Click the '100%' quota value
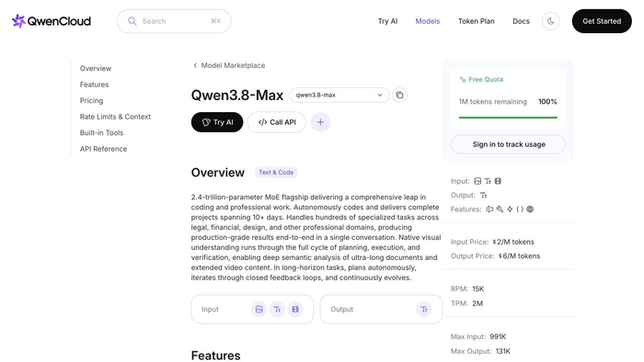 [547, 102]
